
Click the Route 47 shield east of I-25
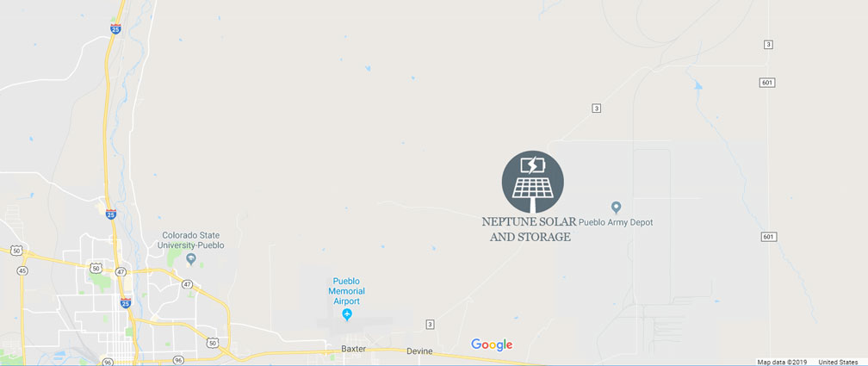[188, 284]
